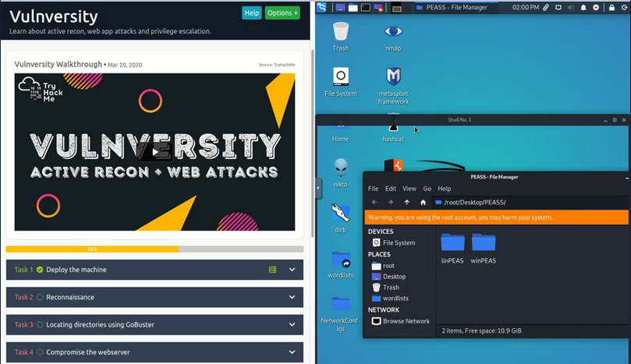Click the '2 items, Free space: 10.9 GiB' status
Viewport: 631px width, 364px height.
(482, 331)
